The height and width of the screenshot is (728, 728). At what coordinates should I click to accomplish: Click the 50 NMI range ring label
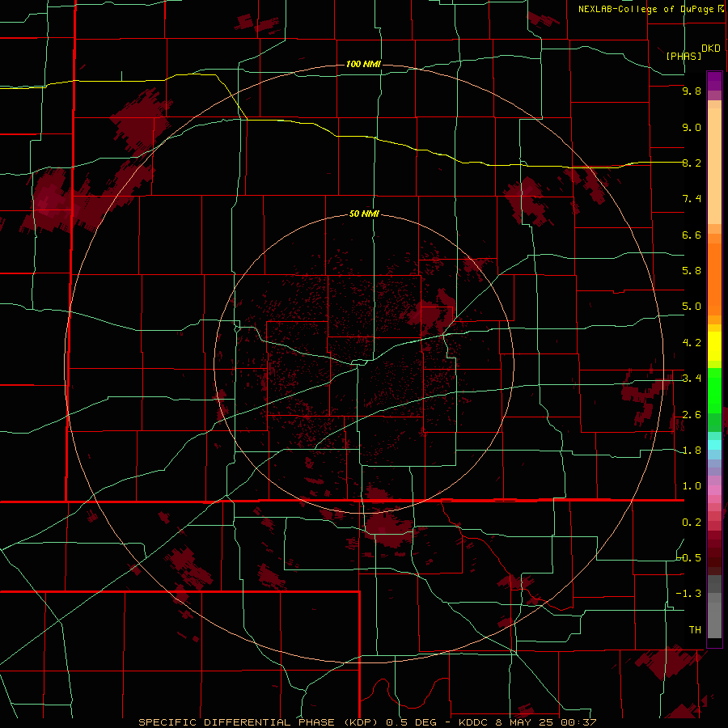click(x=364, y=214)
